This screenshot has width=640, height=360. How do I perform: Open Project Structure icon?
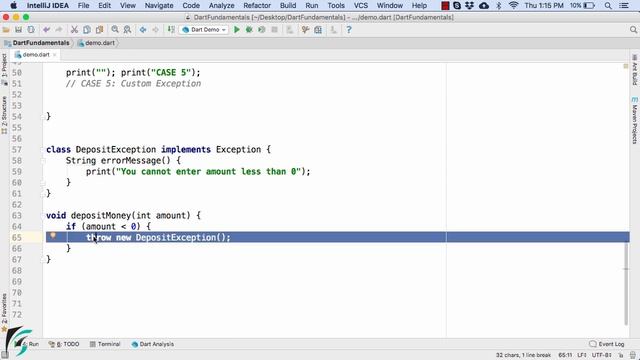(318, 30)
